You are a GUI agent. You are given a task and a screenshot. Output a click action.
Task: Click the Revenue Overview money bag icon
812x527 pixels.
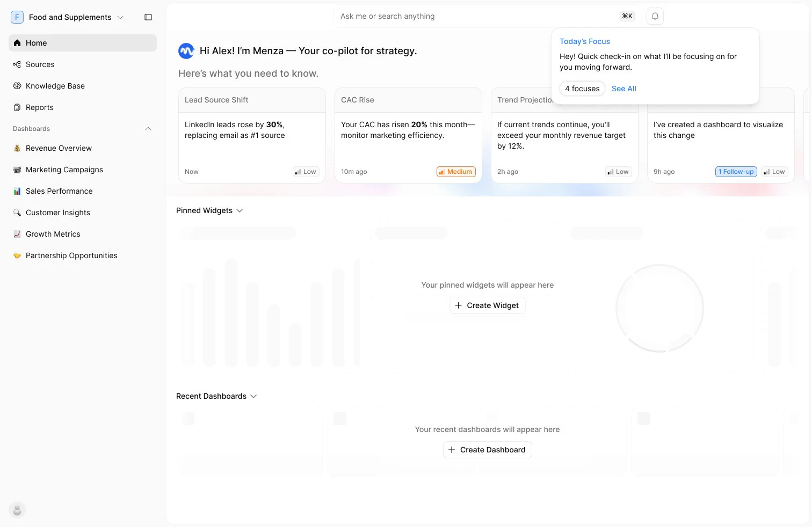pos(17,148)
